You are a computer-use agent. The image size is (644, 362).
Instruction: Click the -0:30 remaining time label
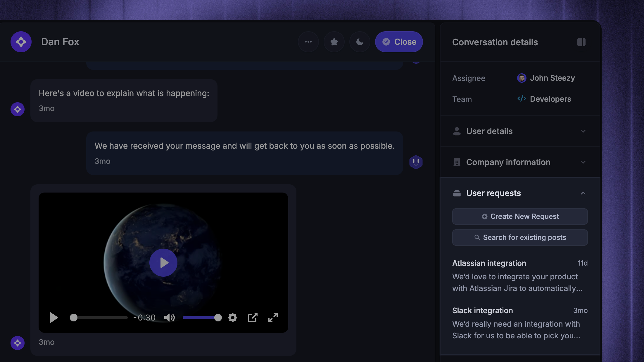point(144,318)
